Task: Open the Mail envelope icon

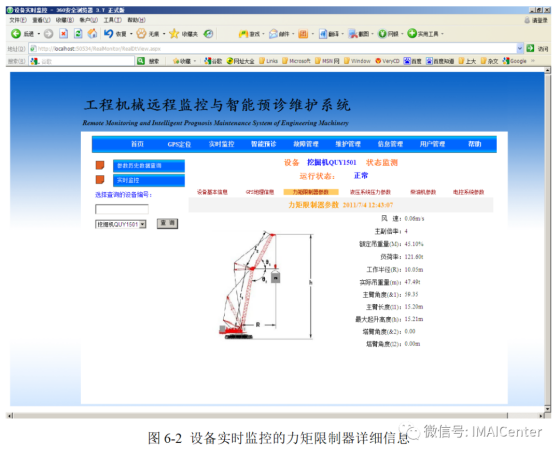Action: 274,34
